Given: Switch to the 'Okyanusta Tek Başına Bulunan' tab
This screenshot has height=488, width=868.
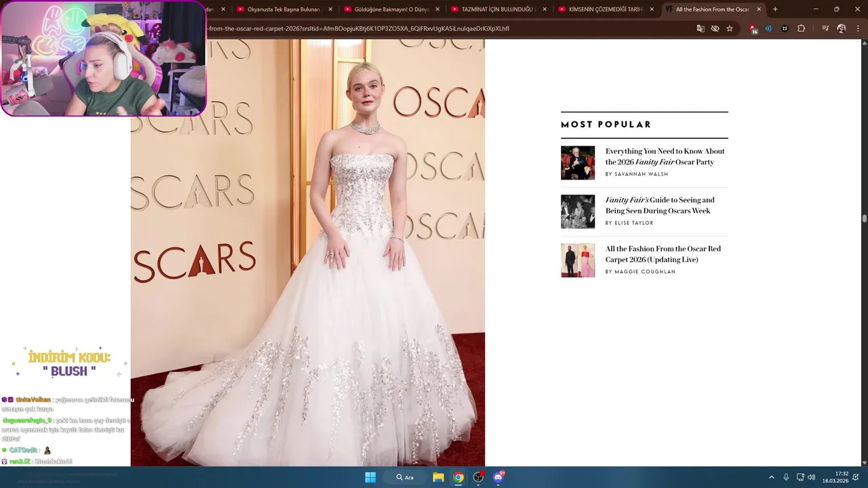Looking at the screenshot, I should click(285, 9).
